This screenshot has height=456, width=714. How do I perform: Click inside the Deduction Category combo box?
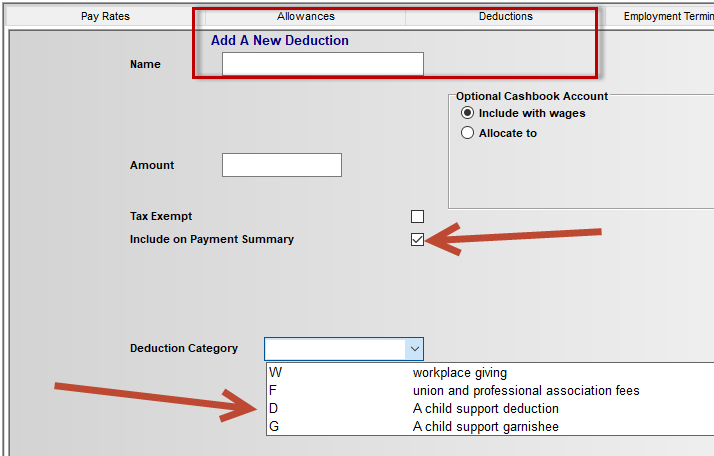(x=335, y=349)
